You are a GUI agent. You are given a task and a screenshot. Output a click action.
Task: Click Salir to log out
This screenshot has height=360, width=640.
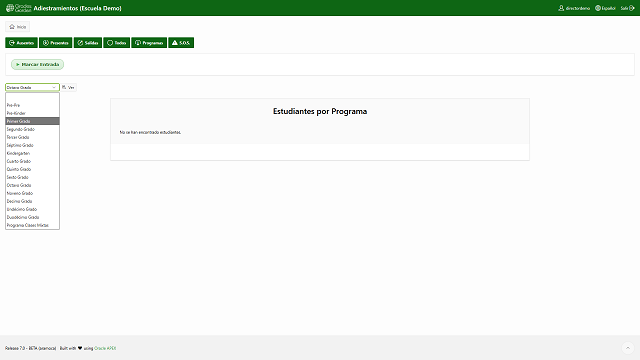point(628,8)
